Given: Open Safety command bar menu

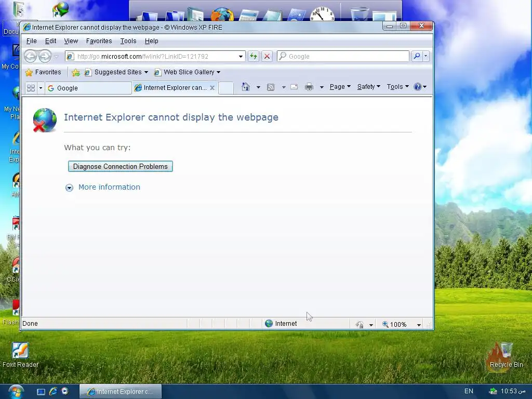Looking at the screenshot, I should [369, 87].
